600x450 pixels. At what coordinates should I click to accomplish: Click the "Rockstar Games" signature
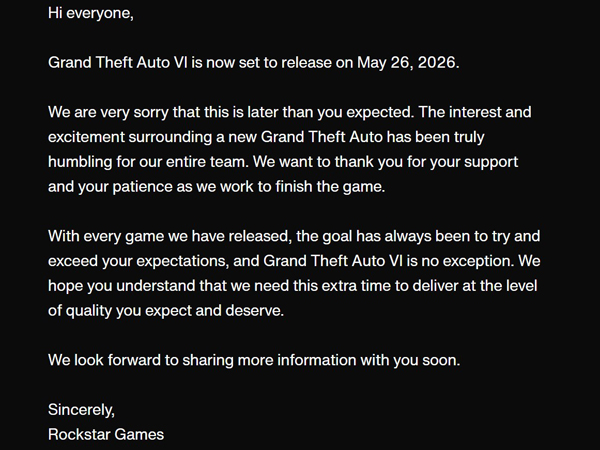[x=106, y=434]
